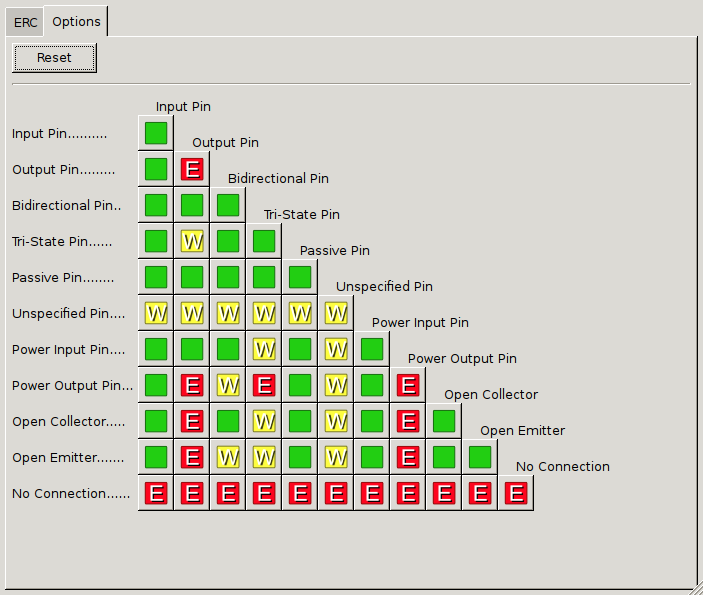This screenshot has height=595, width=703.
Task: Click Power Output vs Power Output error cell
Action: [x=408, y=385]
